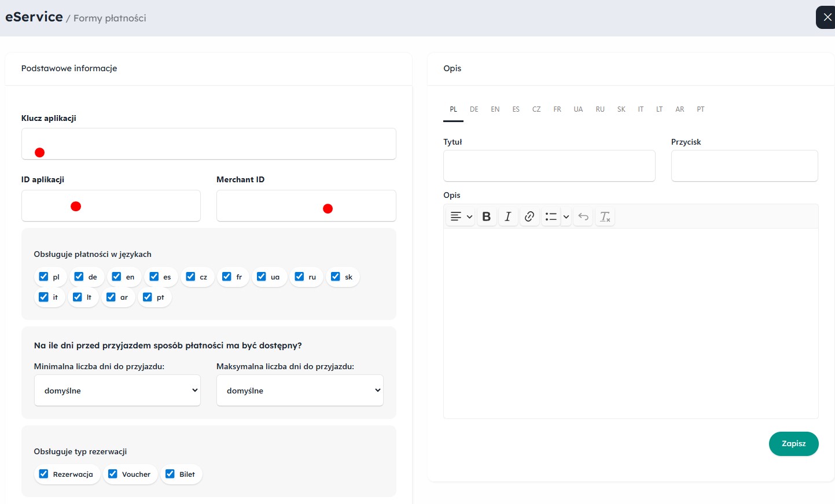Click the eService breadcrumb title
Viewport: 835px width, 504px height.
tap(34, 17)
